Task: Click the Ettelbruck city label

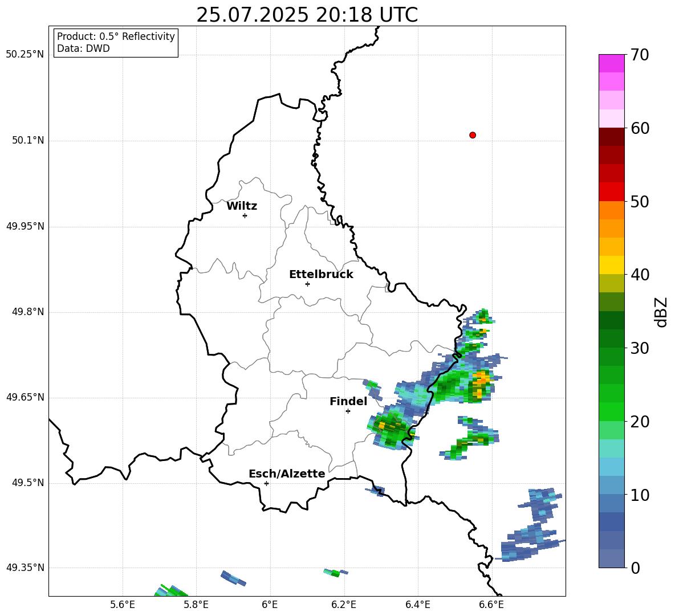Action: tap(321, 275)
